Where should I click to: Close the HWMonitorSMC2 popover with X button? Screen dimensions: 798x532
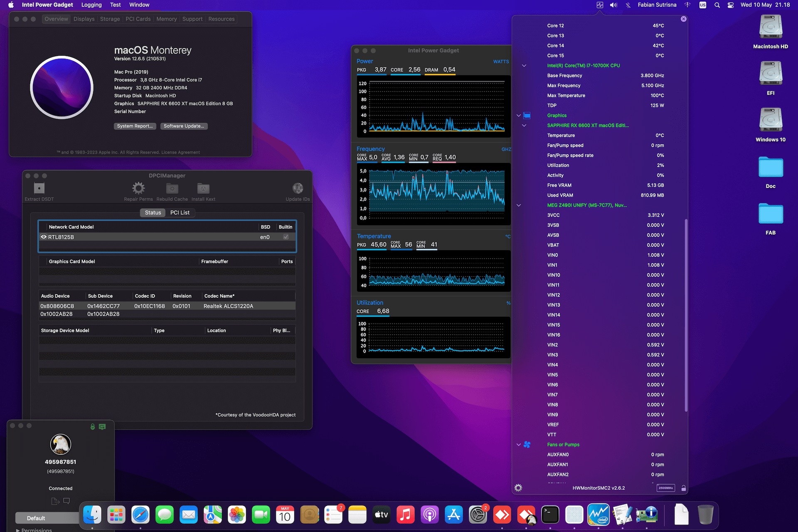[x=684, y=19]
